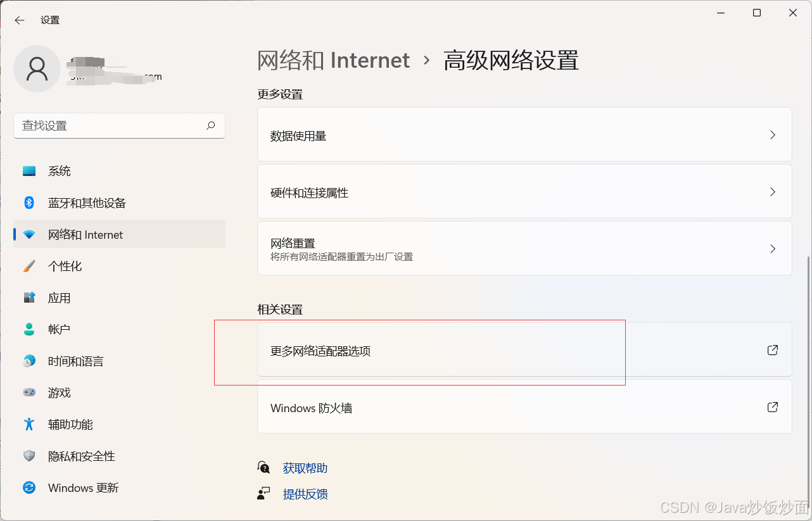Image resolution: width=812 pixels, height=521 pixels.
Task: Close the Settings window
Action: tap(793, 13)
